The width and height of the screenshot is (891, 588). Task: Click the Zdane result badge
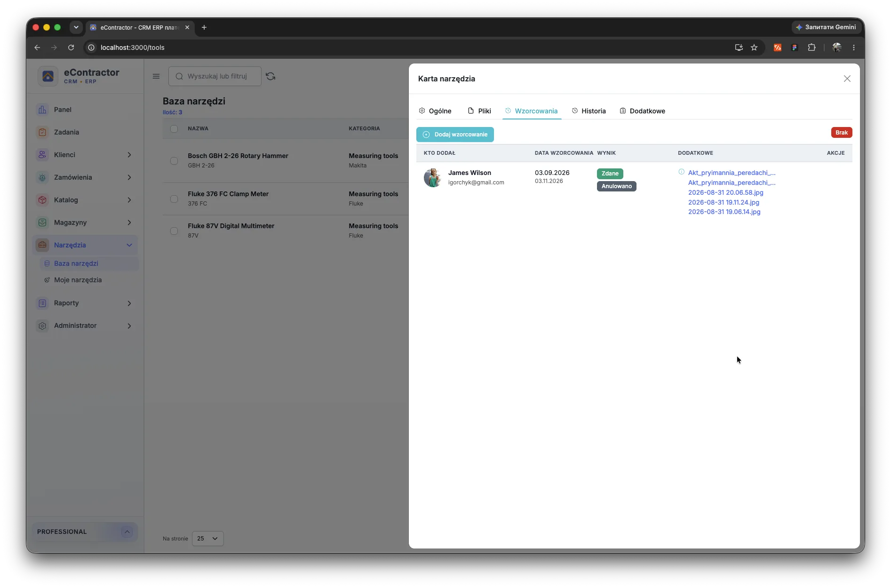610,174
